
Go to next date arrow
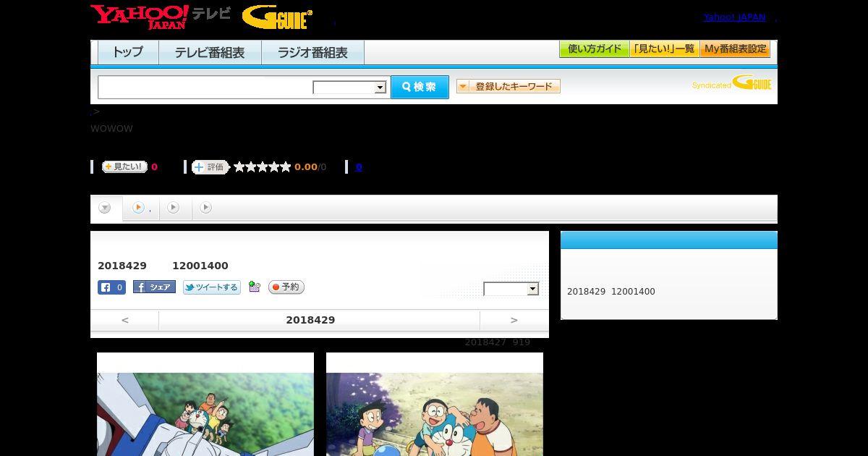coord(514,320)
